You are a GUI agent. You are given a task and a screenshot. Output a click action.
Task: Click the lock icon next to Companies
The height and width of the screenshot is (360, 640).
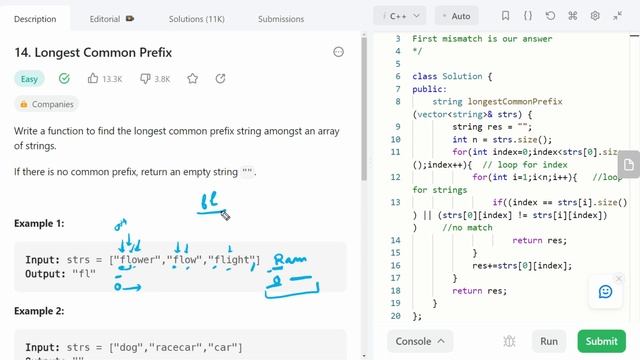(24, 104)
